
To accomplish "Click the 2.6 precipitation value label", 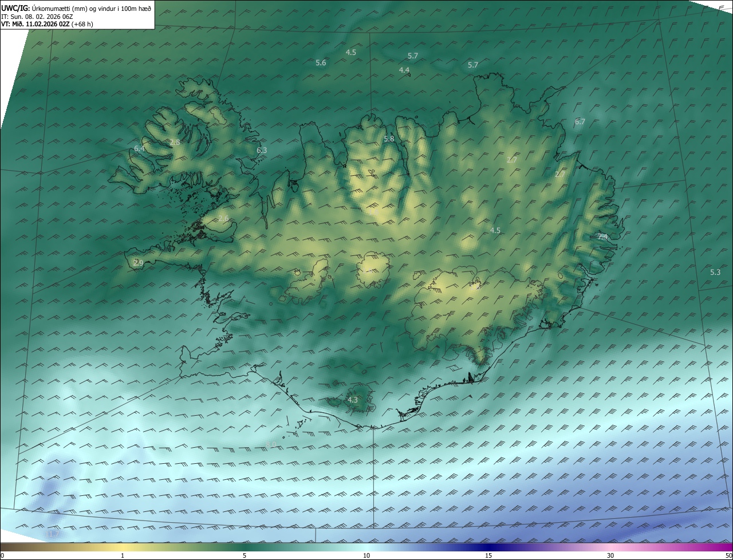I will 223,218.
